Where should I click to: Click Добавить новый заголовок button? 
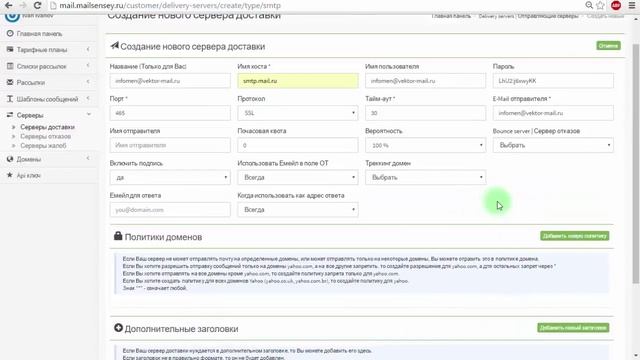(x=573, y=328)
